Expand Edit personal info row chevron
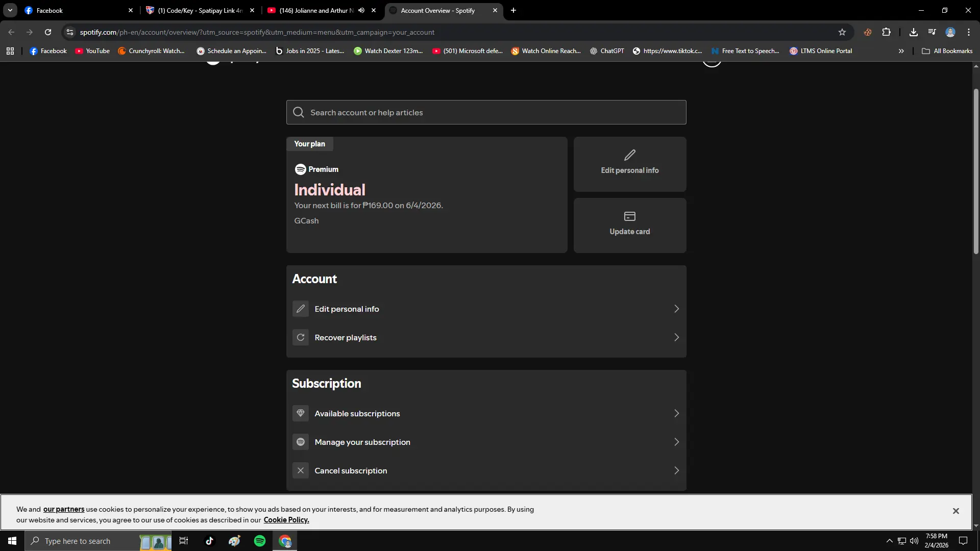 point(676,309)
